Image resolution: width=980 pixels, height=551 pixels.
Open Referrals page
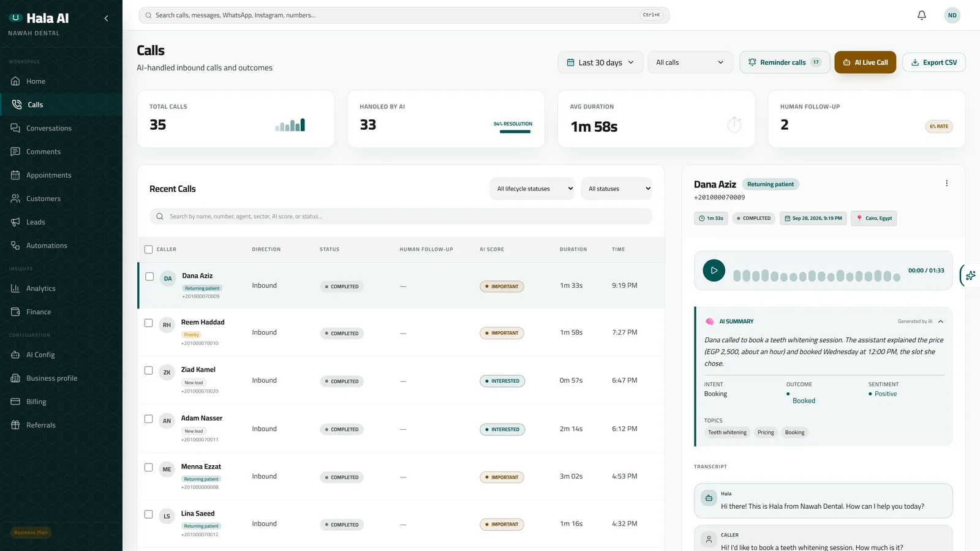click(61, 425)
